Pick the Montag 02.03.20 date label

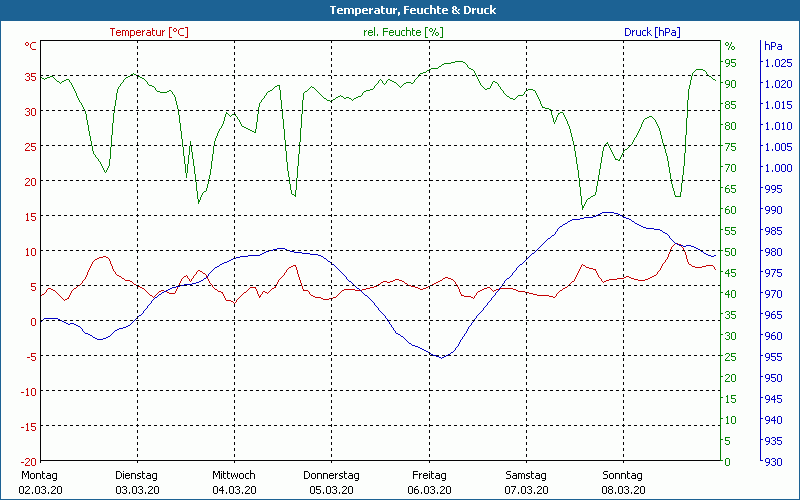tap(38, 482)
